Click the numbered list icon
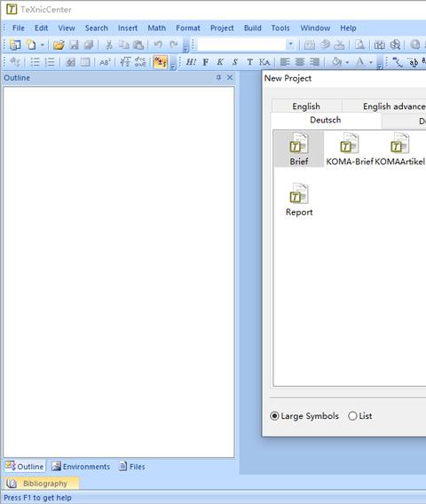Image resolution: width=426 pixels, height=504 pixels. (50, 62)
